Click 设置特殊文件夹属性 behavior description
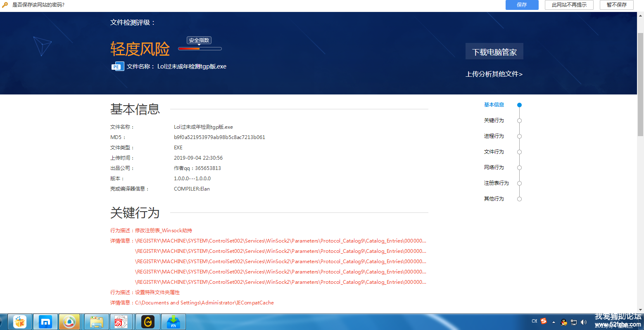644x330 pixels. tap(157, 292)
